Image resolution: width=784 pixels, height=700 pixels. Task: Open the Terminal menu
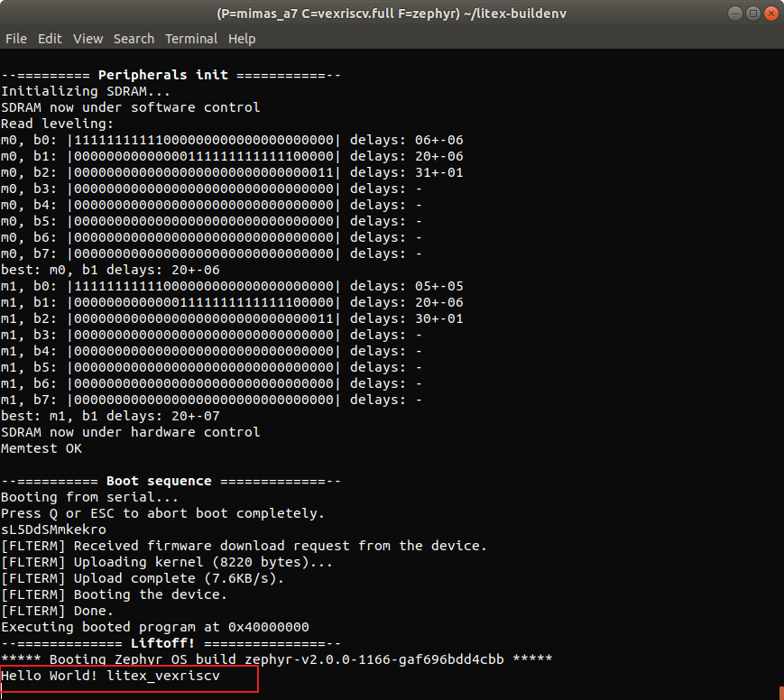click(191, 39)
